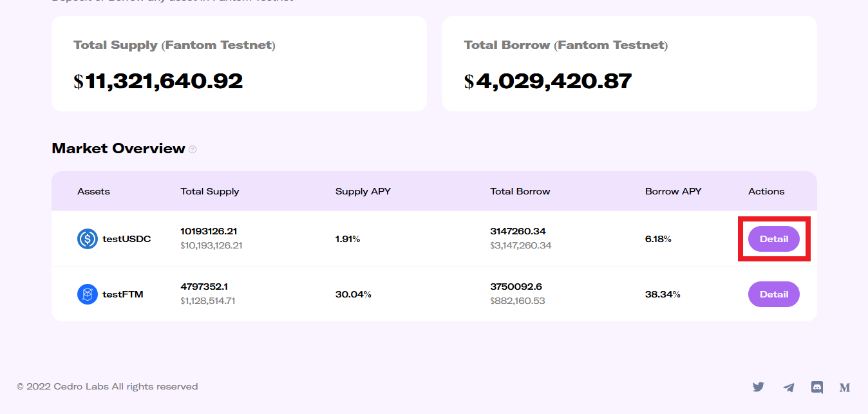Click the testFTM coin icon
The width and height of the screenshot is (868, 414).
tap(87, 294)
